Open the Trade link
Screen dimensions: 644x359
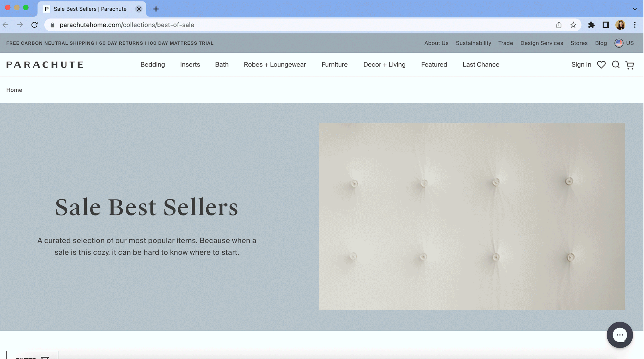click(x=505, y=43)
